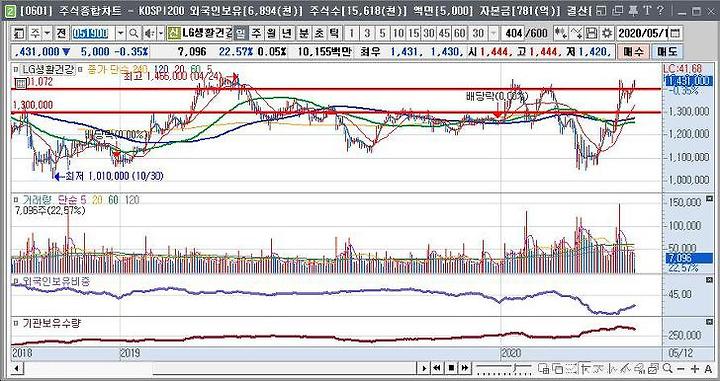The width and height of the screenshot is (720, 381).
Task: Select the 월 monthly period toggle
Action: click(272, 33)
